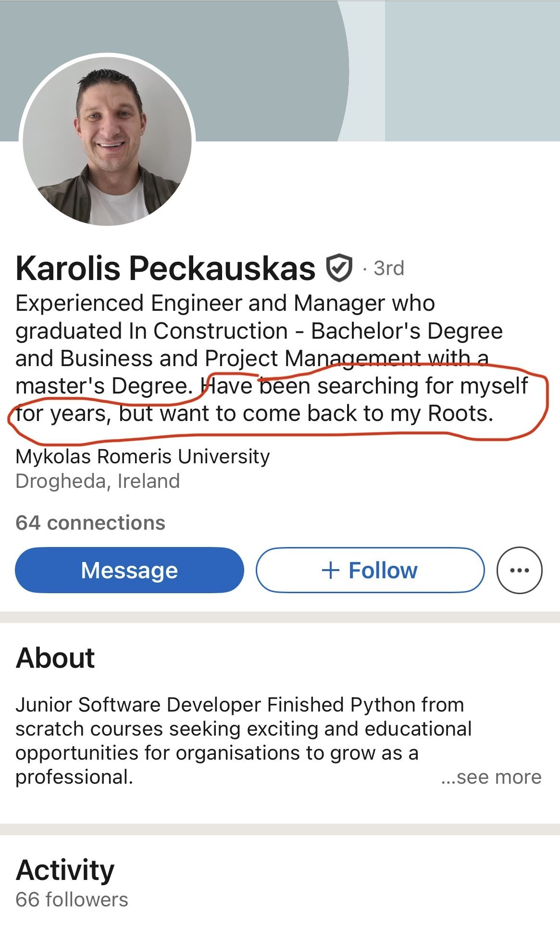Open the 64 connections list

pyautogui.click(x=90, y=523)
